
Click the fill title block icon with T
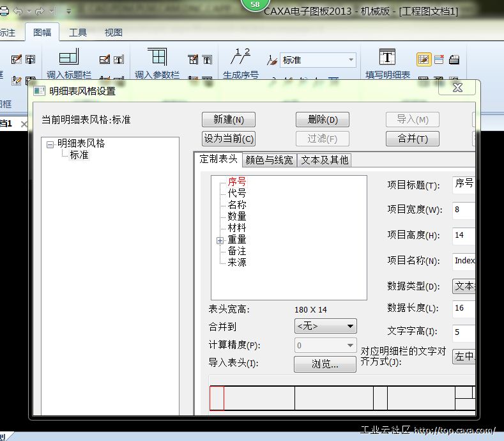click(119, 59)
